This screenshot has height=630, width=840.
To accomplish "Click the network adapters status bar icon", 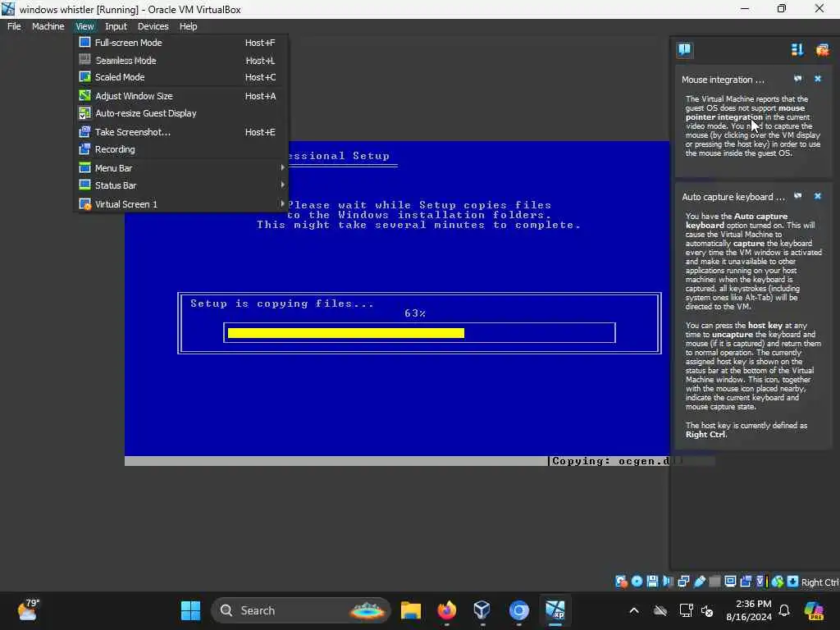I will (683, 582).
